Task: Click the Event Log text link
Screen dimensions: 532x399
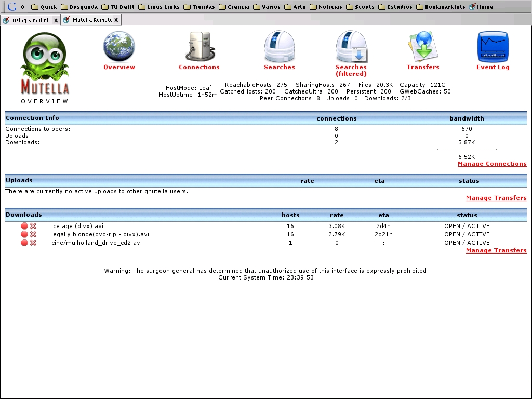Action: click(x=493, y=67)
